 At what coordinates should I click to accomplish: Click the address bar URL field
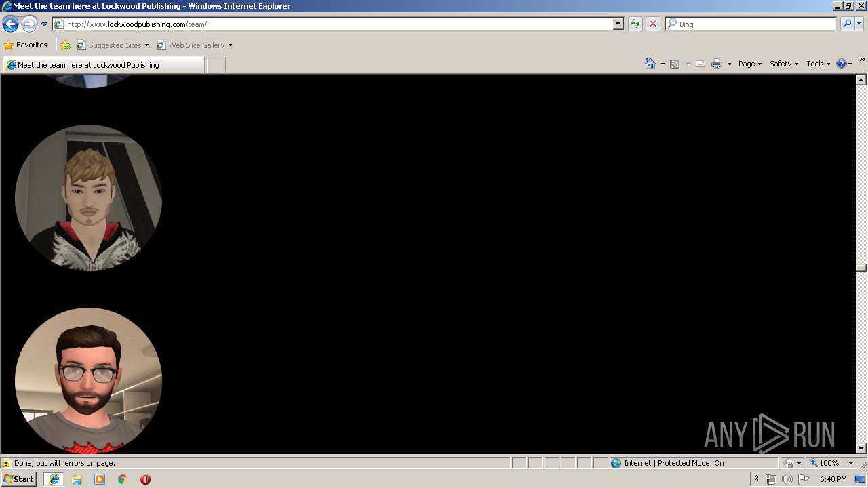point(332,24)
